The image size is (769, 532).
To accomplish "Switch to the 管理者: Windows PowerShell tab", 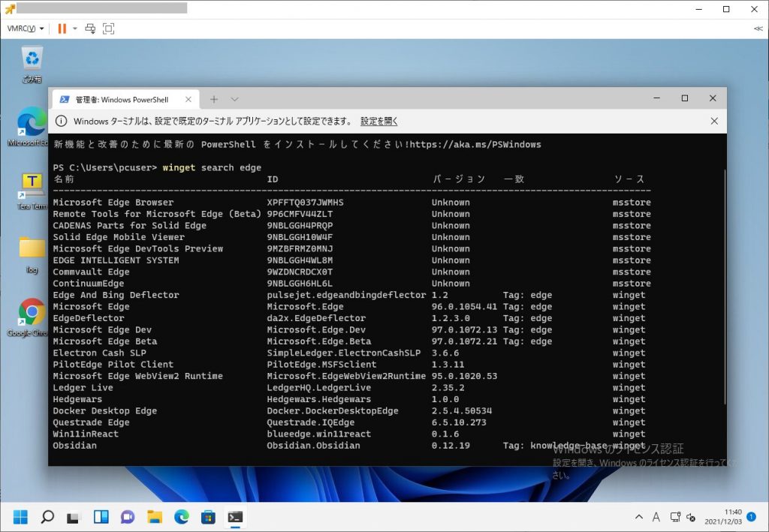I will [x=122, y=100].
